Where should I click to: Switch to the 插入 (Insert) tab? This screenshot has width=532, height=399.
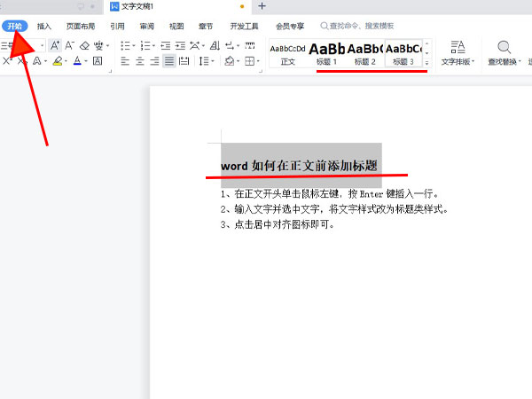pyautogui.click(x=44, y=27)
